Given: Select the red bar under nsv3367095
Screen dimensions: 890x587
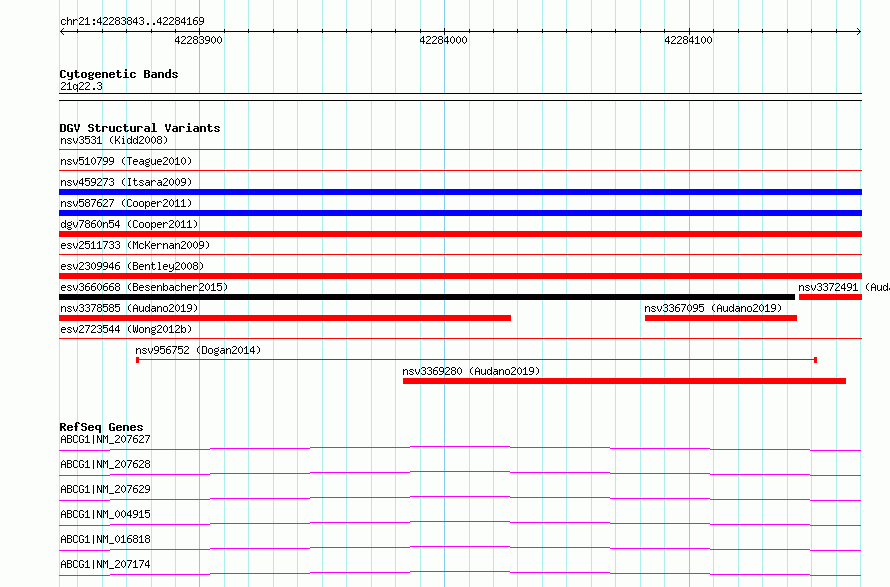Looking at the screenshot, I should (721, 318).
